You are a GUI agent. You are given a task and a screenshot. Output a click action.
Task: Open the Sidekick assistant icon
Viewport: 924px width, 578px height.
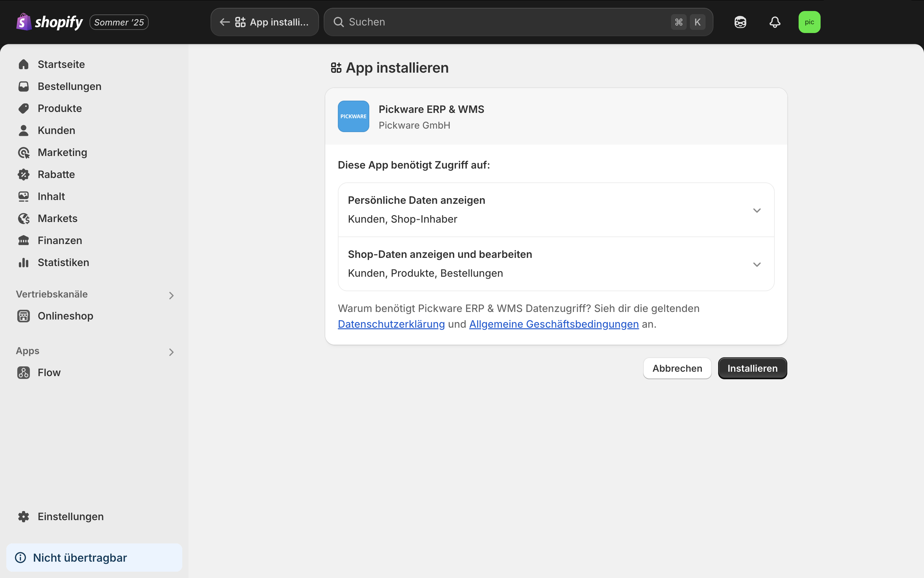tap(740, 22)
